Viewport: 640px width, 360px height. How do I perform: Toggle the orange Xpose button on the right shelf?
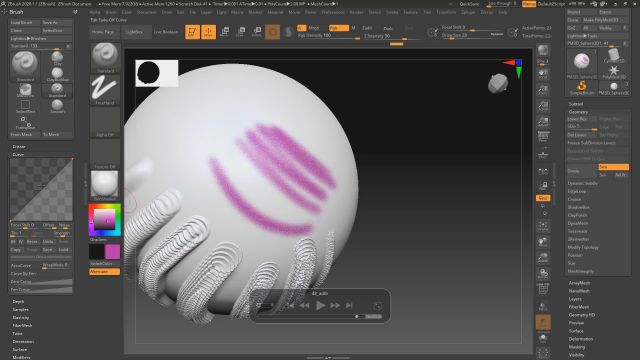543,198
